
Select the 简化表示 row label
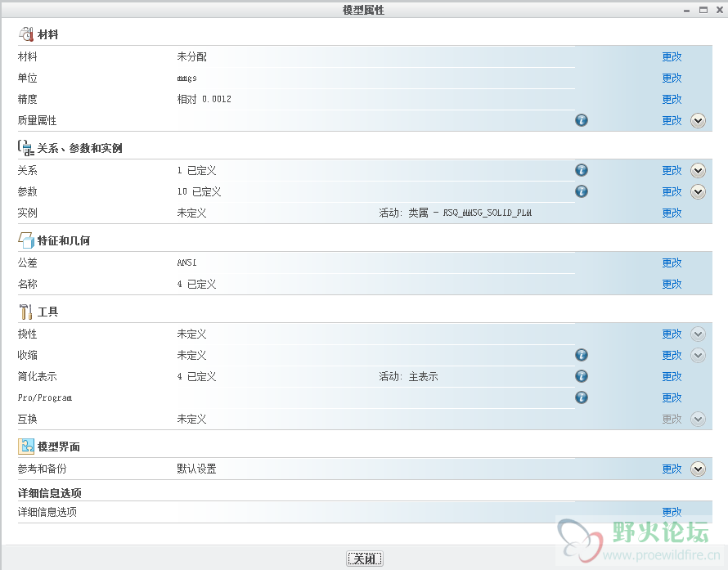[37, 376]
